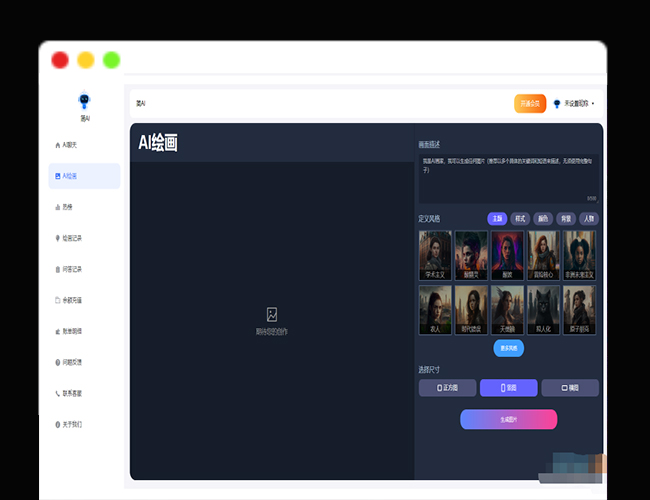Click the orange 开通会员 button
Viewport: 650px width, 500px height.
[530, 104]
